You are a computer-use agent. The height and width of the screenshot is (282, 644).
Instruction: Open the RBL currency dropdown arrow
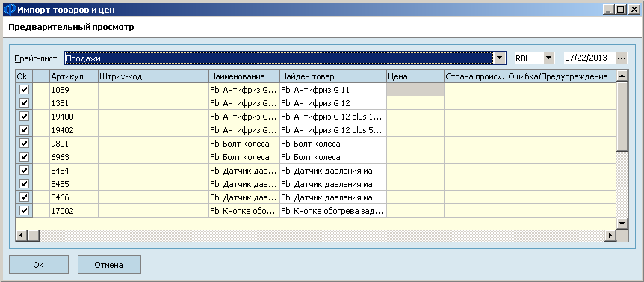point(549,58)
